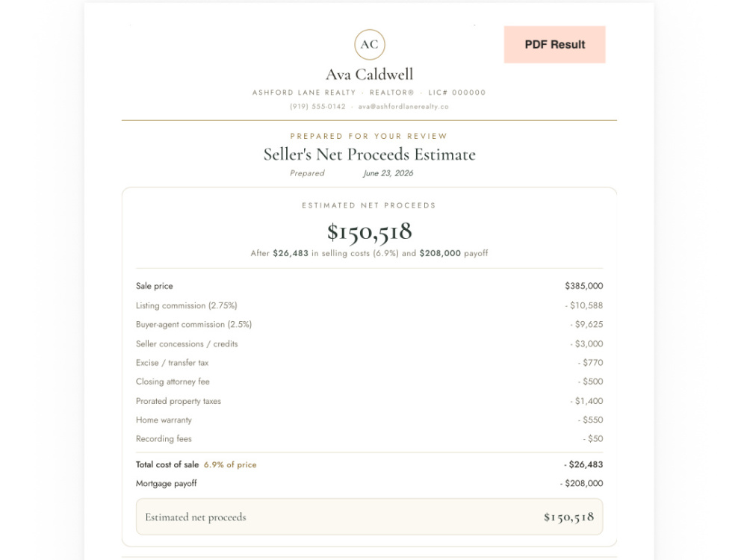Click the large $150,518 net proceeds figure
Image resolution: width=747 pixels, height=560 pixels.
[369, 232]
